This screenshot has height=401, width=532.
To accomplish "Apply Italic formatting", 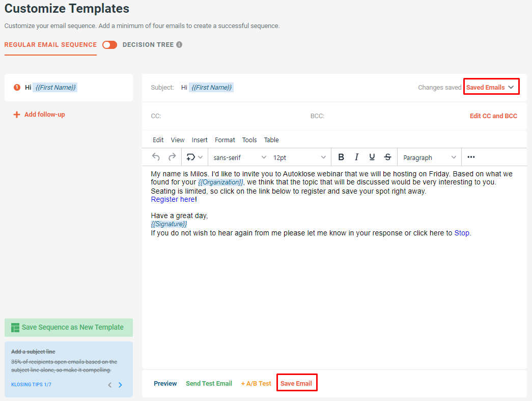I will click(x=356, y=157).
